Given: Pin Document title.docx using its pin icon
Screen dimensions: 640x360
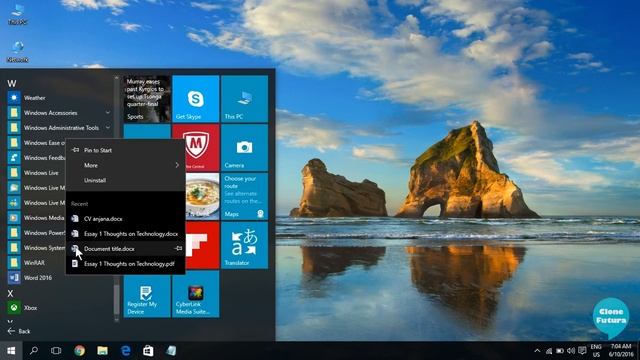Looking at the screenshot, I should pyautogui.click(x=178, y=248).
